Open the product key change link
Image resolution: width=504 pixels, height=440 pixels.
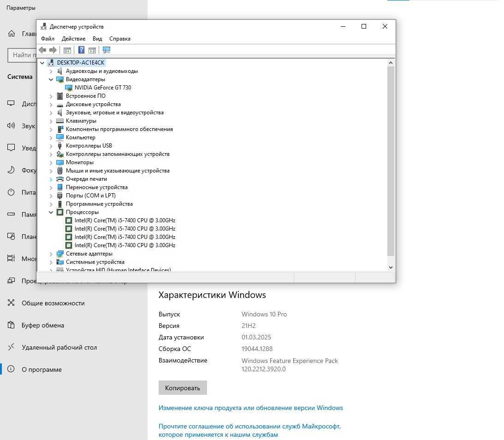[x=251, y=408]
